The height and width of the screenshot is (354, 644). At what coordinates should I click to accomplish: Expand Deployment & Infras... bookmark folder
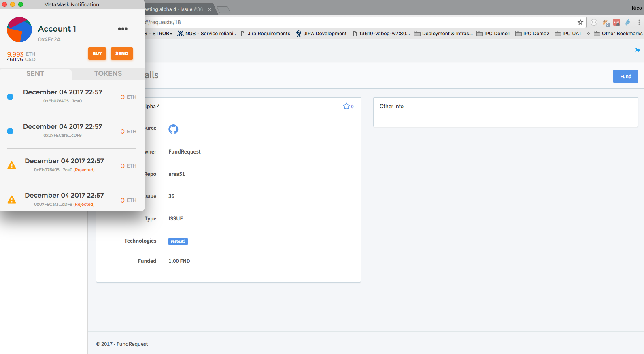point(443,34)
